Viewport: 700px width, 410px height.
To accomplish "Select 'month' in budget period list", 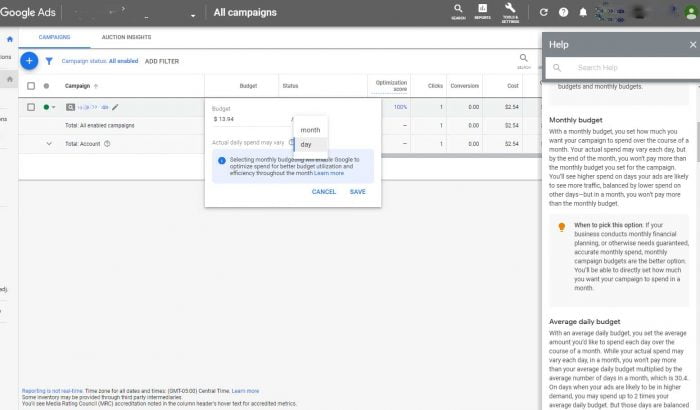I will coord(310,130).
